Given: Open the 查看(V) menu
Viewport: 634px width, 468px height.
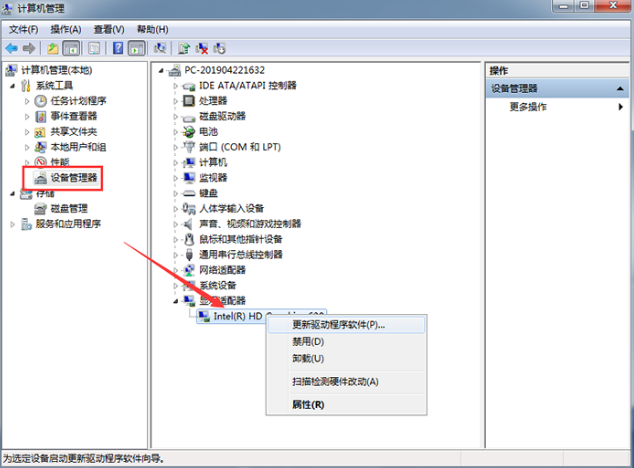Looking at the screenshot, I should pos(110,30).
